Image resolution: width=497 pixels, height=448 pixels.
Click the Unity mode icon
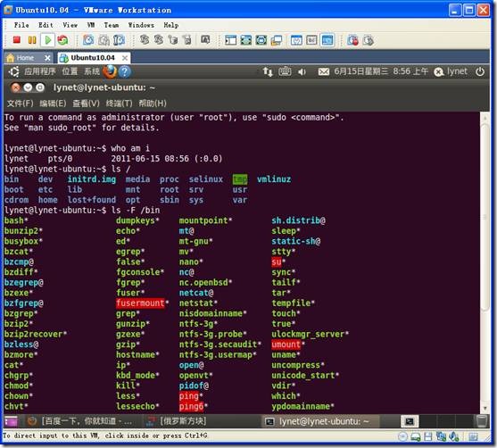[277, 40]
